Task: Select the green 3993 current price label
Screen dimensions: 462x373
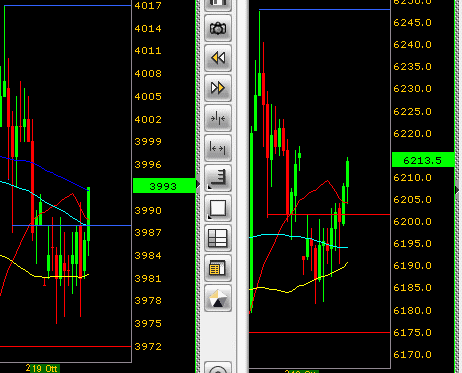Action: 164,185
